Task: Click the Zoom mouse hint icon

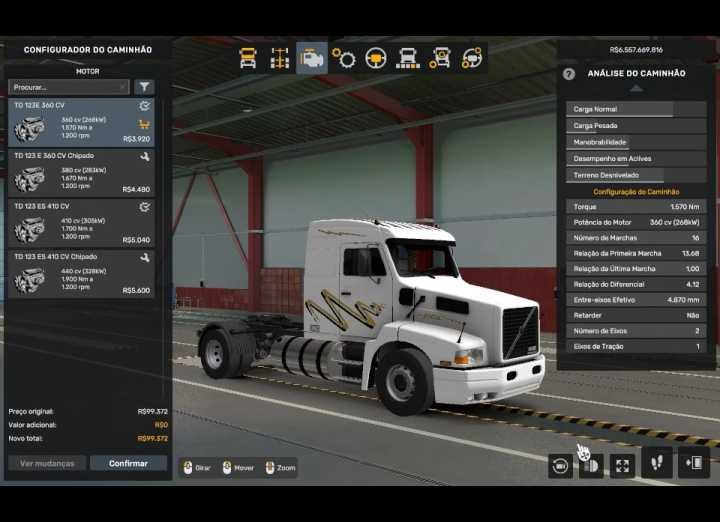Action: 270,468
